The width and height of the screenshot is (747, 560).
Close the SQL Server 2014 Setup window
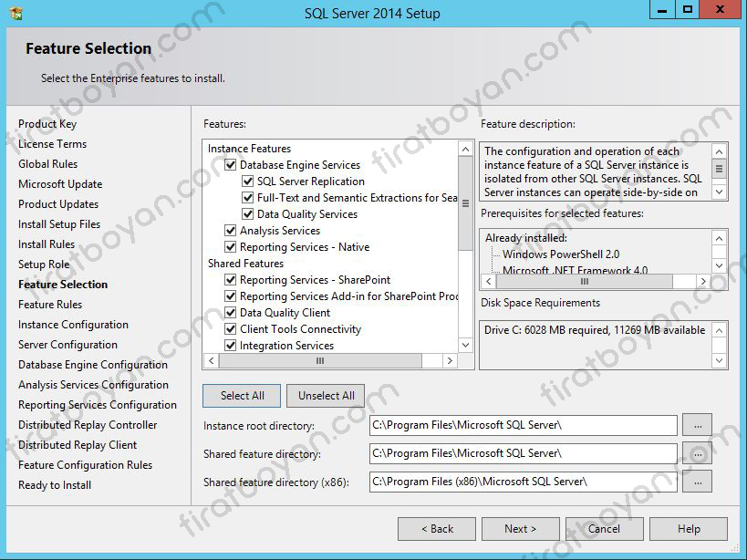[x=721, y=9]
